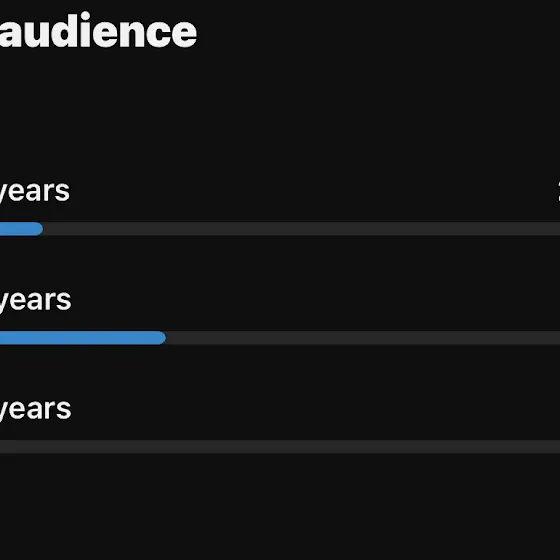
Task: Click the rounded end of the second blue bar
Action: [161, 338]
